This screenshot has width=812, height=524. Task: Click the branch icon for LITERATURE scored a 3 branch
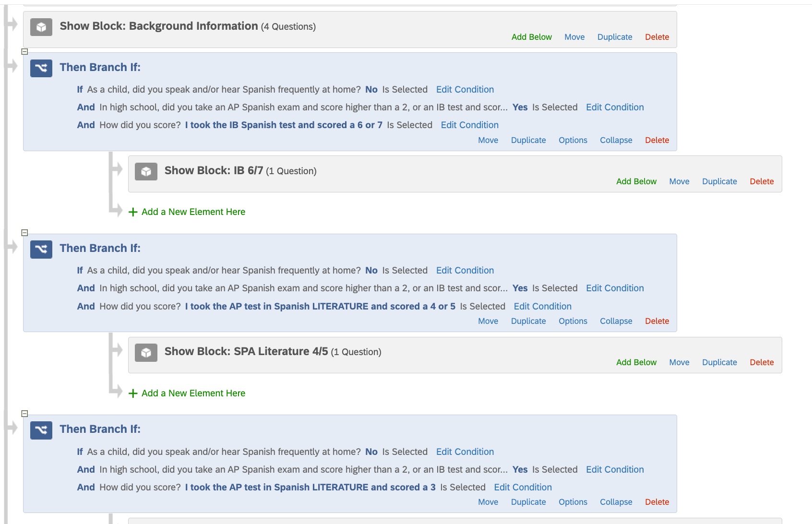41,430
